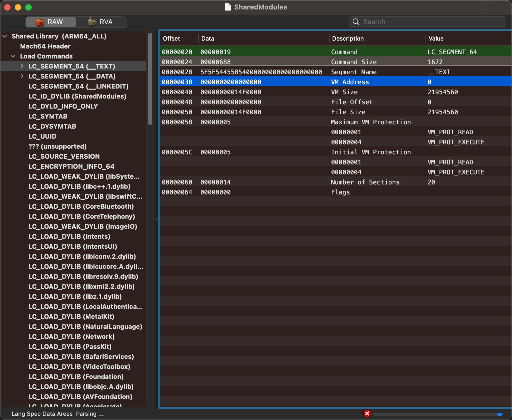Click the green zoom window button

coord(28,7)
